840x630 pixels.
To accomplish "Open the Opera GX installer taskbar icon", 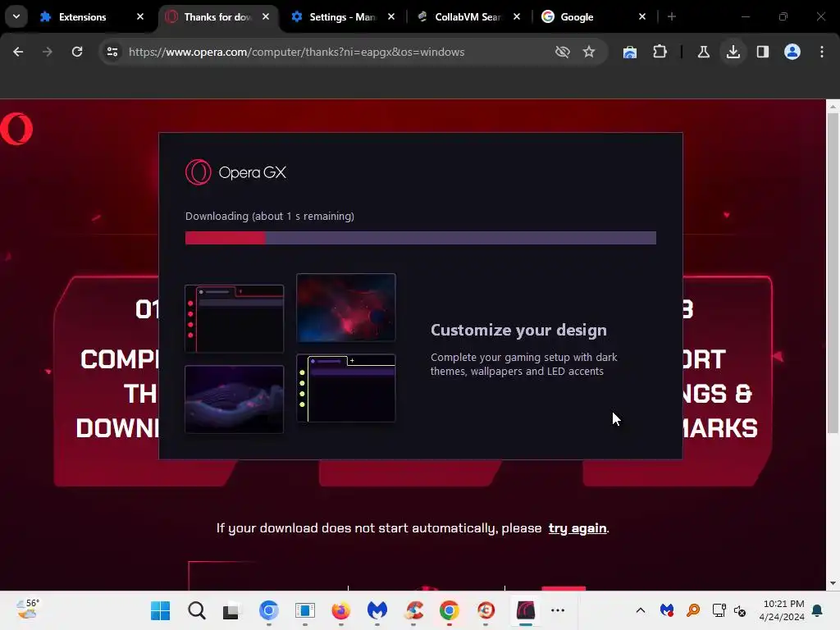I will pyautogui.click(x=526, y=610).
